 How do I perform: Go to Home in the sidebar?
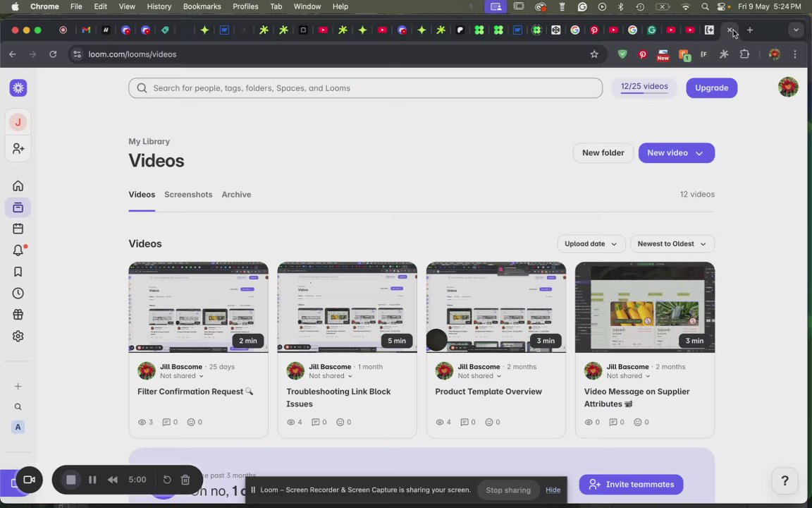pyautogui.click(x=18, y=186)
